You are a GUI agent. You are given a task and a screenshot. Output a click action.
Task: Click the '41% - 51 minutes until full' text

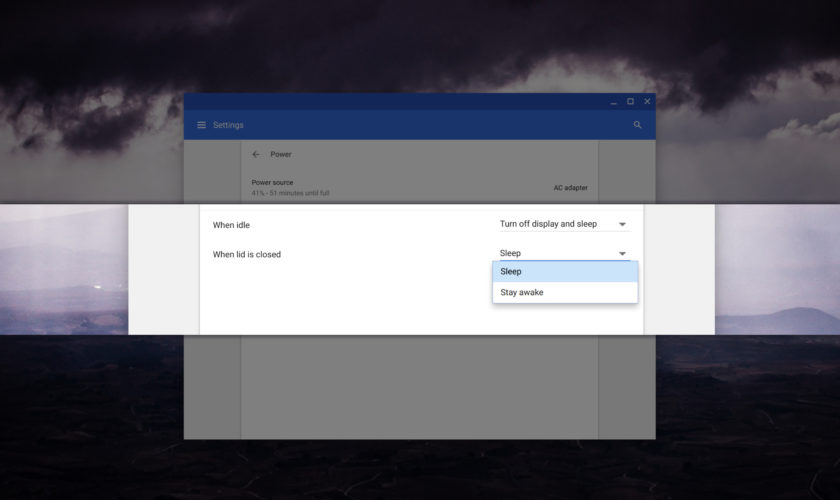point(290,193)
